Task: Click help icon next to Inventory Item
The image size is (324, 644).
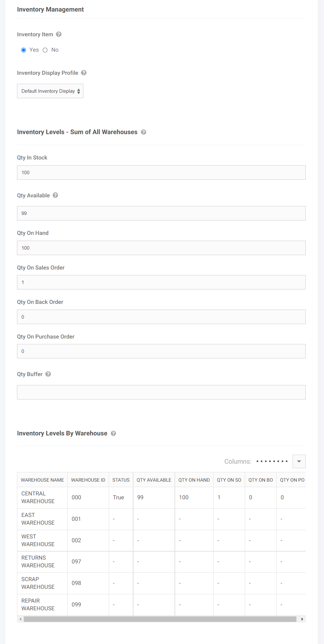Action: pos(59,34)
